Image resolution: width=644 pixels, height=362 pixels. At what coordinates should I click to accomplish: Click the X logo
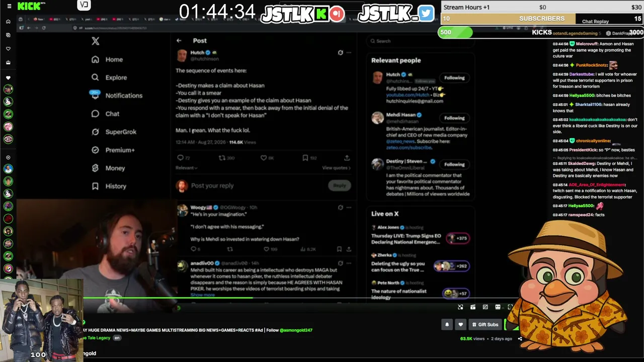pyautogui.click(x=95, y=41)
